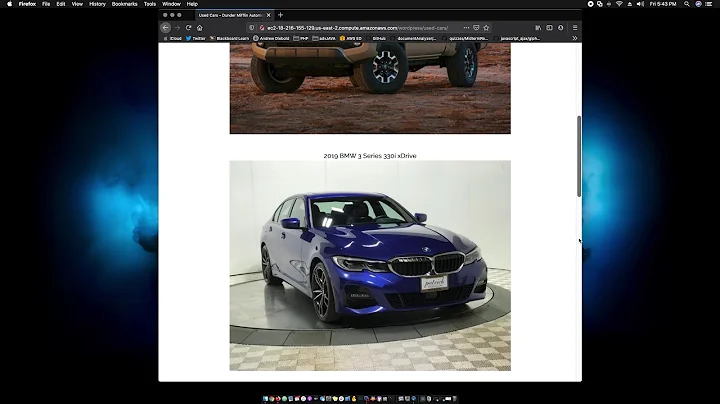Open the volume control in menu bar
The width and height of the screenshot is (720, 404).
click(640, 4)
